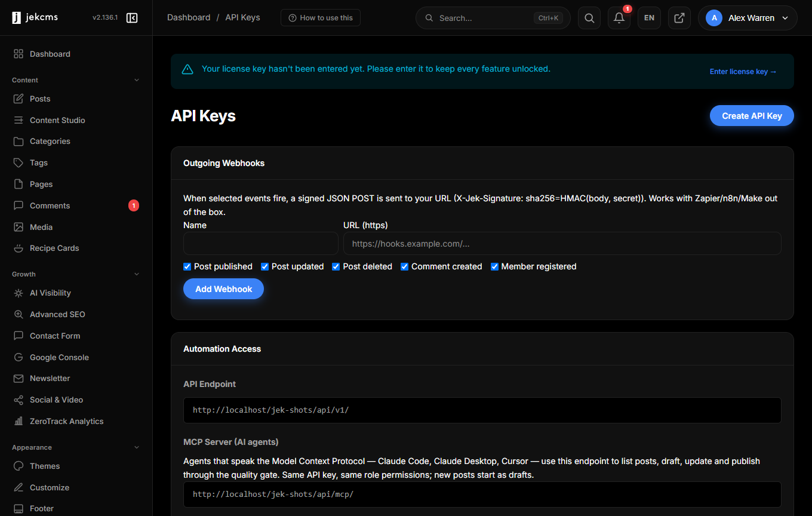
Task: Click the Themes palette icon
Action: [x=19, y=466]
